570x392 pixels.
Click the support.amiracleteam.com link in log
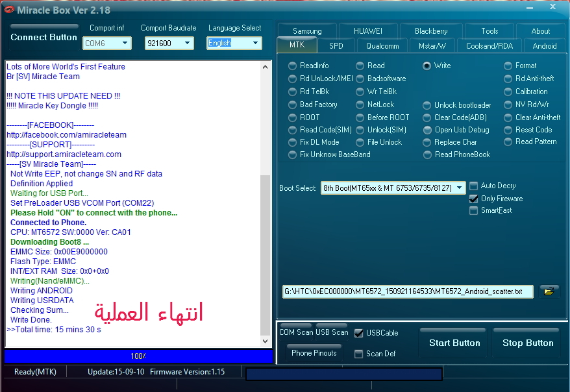[64, 154]
